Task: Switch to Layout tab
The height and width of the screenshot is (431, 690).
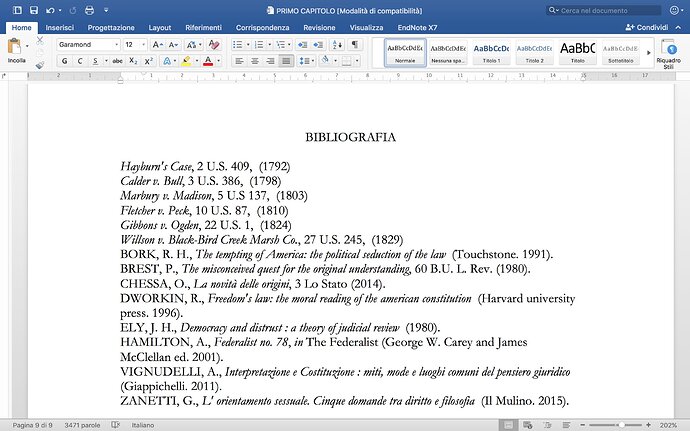Action: click(160, 27)
